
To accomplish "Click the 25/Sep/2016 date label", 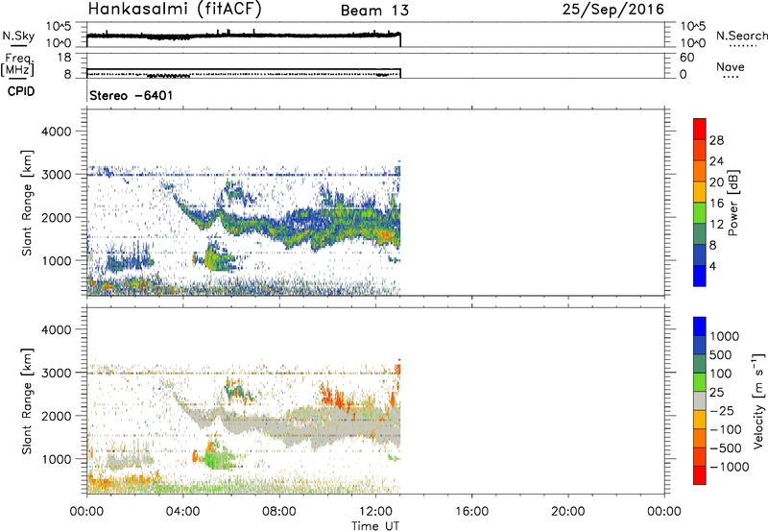I will point(613,10).
